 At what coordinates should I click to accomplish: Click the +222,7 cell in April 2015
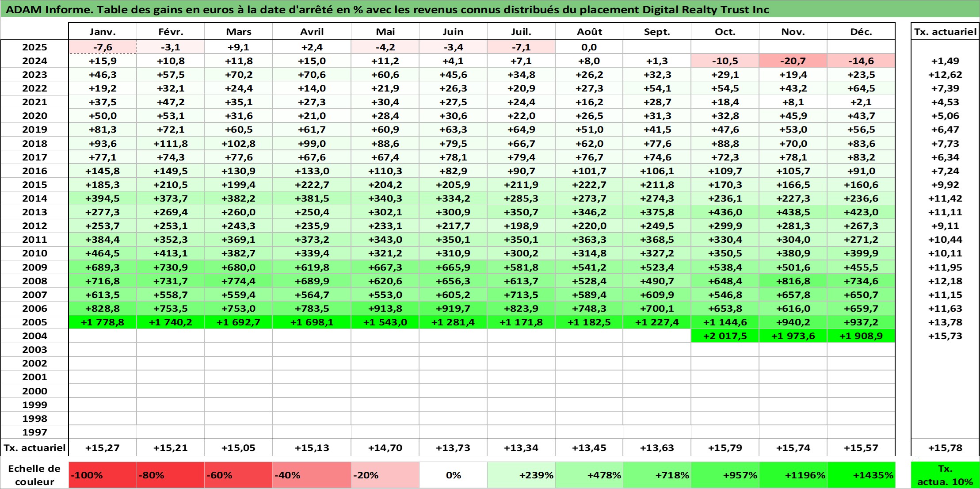coord(312,184)
